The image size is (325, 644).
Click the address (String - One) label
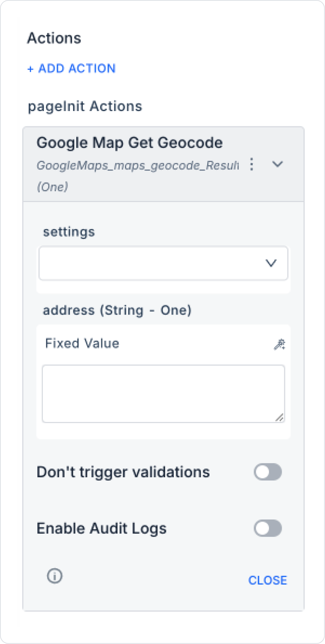[117, 310]
